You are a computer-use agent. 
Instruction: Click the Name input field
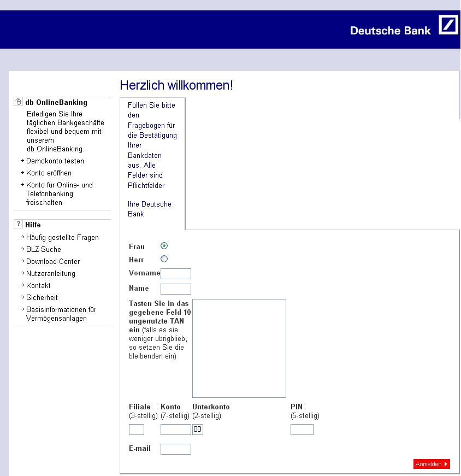pyautogui.click(x=176, y=289)
